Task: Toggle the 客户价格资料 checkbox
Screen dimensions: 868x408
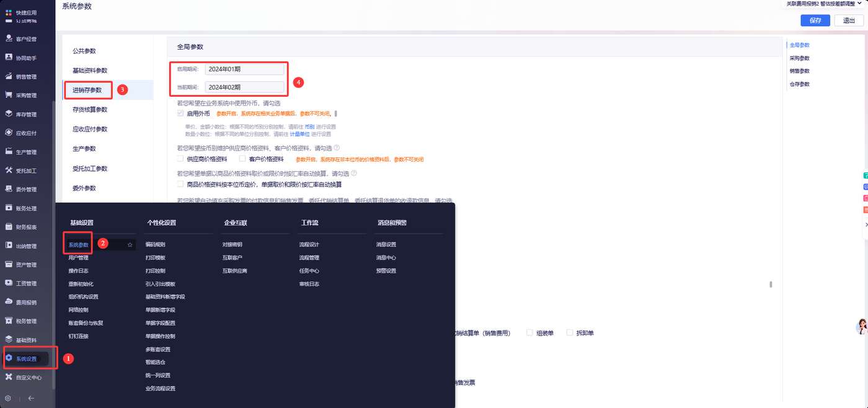Action: click(242, 159)
